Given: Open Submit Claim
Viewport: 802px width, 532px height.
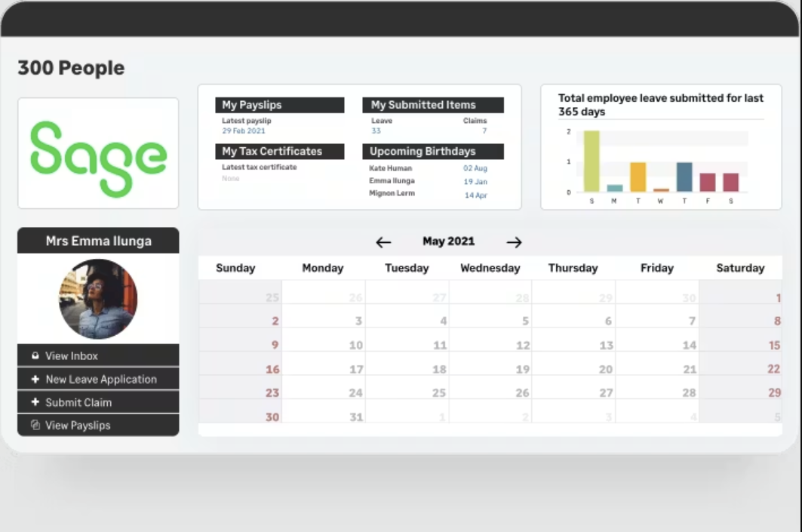Looking at the screenshot, I should click(98, 402).
